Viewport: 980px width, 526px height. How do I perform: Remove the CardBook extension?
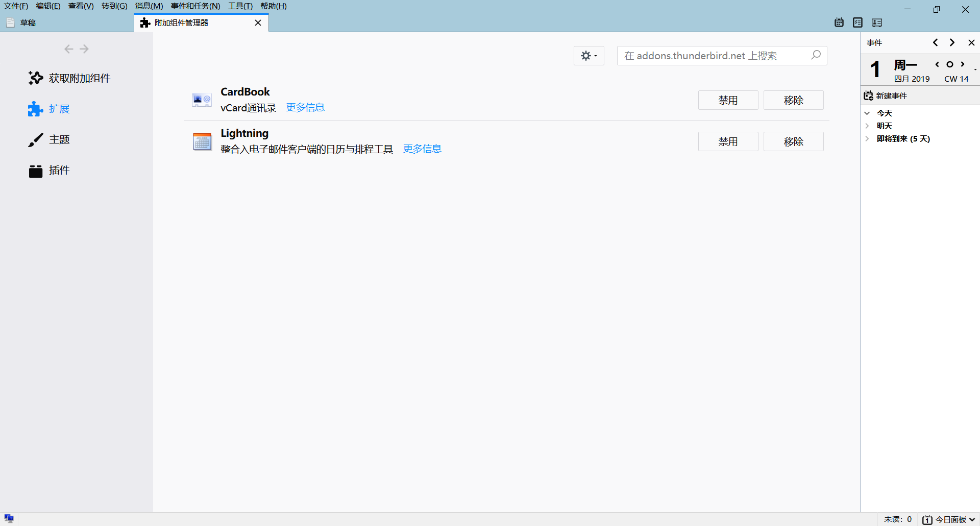793,100
